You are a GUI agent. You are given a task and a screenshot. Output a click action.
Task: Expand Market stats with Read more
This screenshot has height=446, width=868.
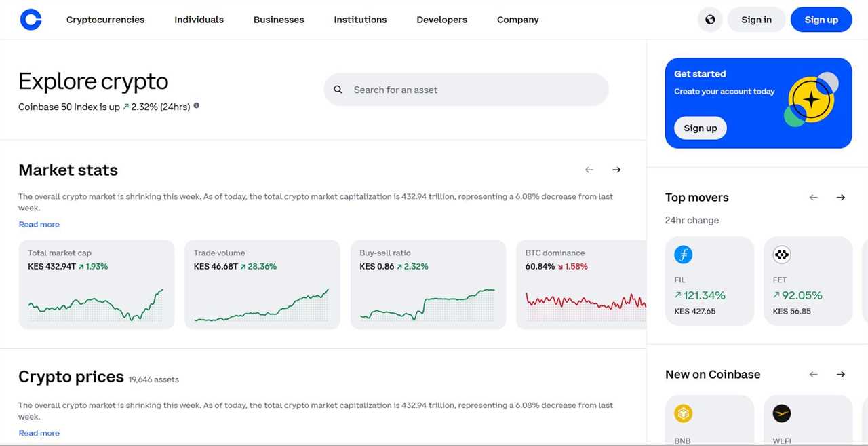39,224
